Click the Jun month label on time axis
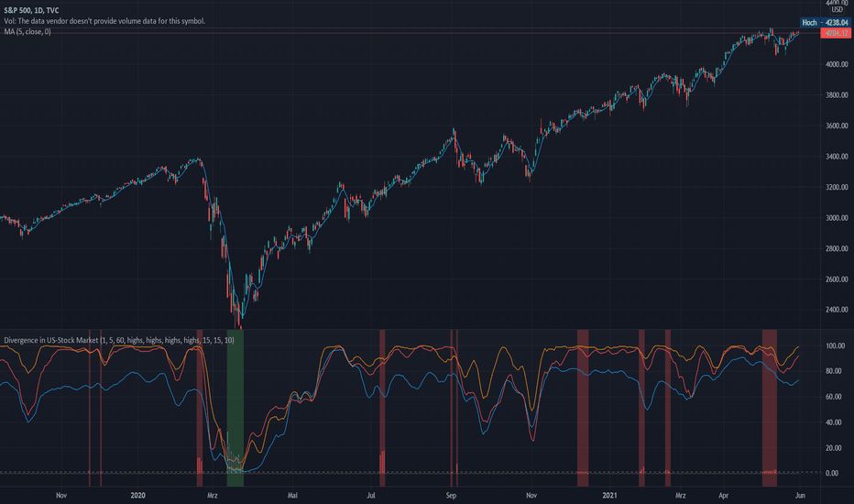This screenshot has width=854, height=504. 800,495
